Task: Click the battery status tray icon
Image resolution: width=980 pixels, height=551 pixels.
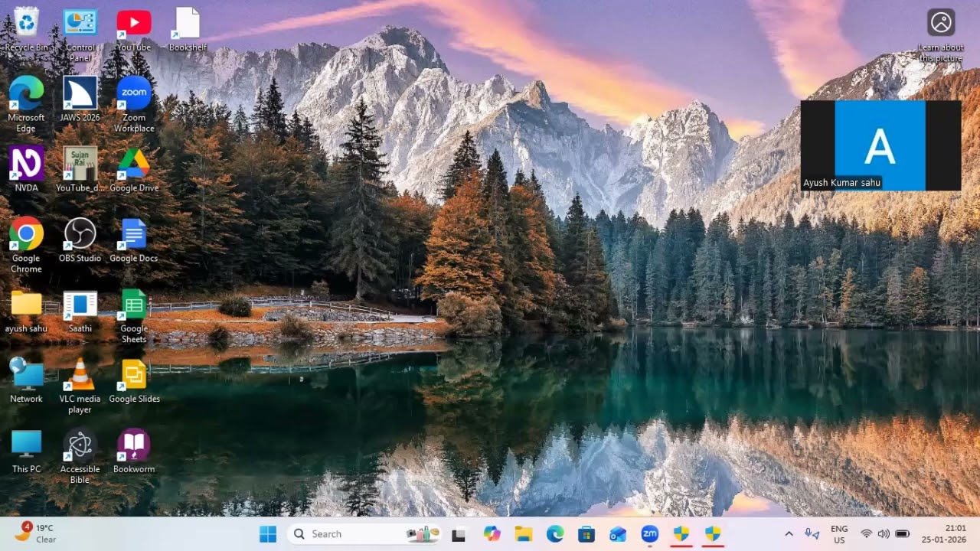Action: click(x=902, y=534)
